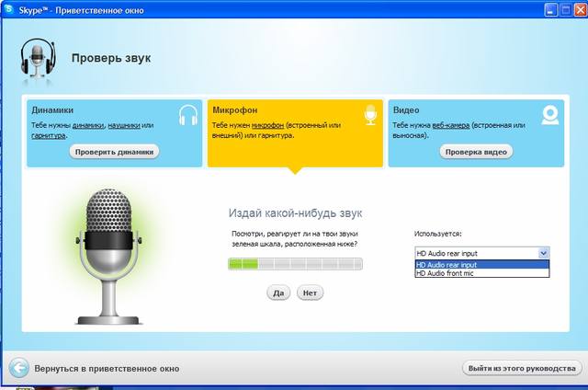
Task: Collapse the microphone device dropdown arrow
Action: coord(543,253)
